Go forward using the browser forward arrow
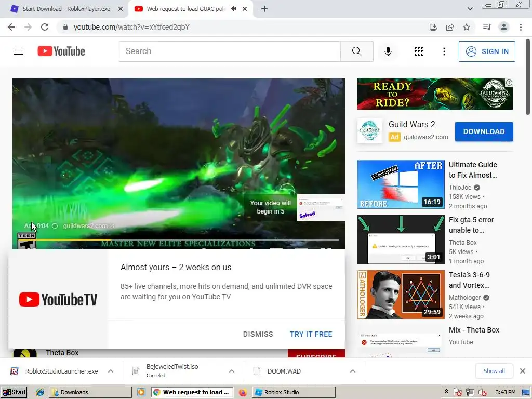532x399 pixels. pos(28,27)
